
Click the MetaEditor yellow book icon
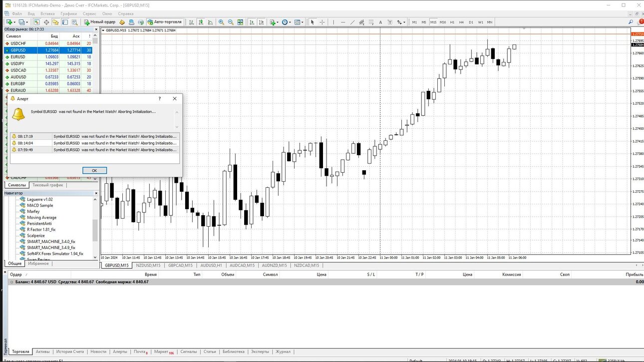pos(122,22)
